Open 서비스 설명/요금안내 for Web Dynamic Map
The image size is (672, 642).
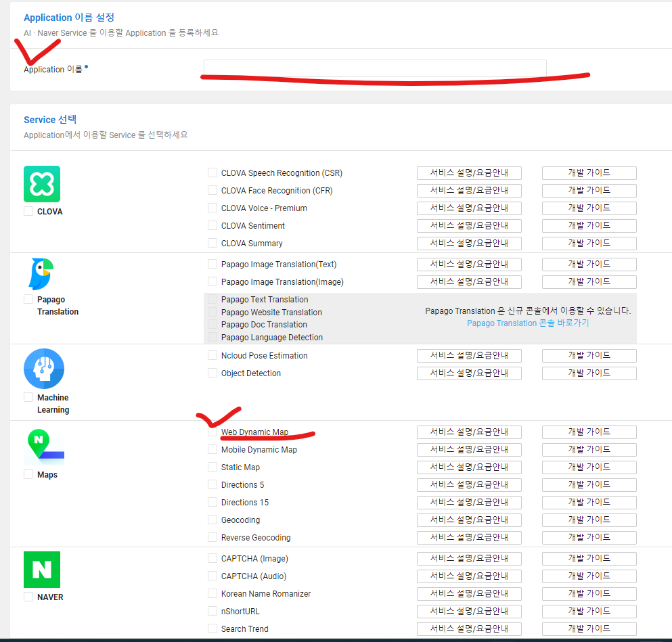[469, 432]
